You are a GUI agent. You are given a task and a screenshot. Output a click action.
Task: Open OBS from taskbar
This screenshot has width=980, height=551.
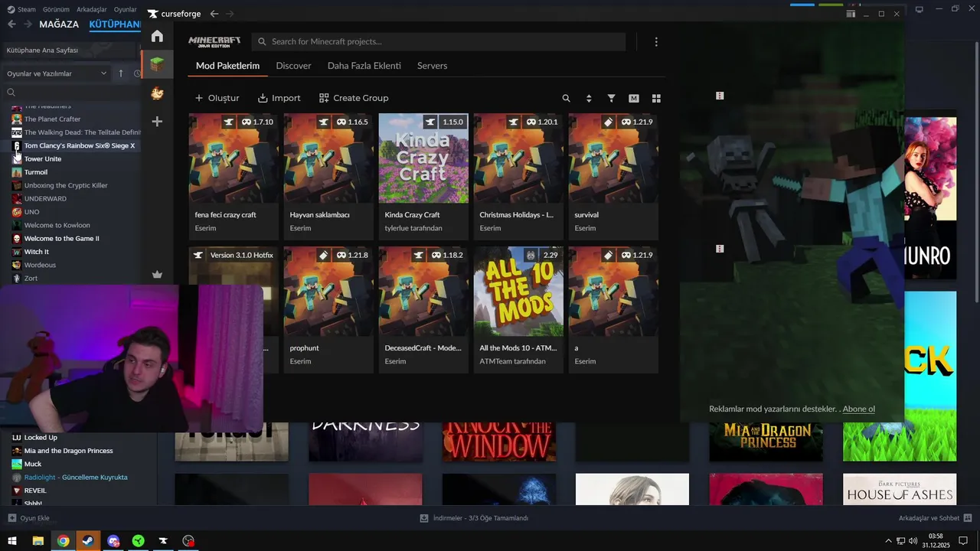tap(188, 541)
